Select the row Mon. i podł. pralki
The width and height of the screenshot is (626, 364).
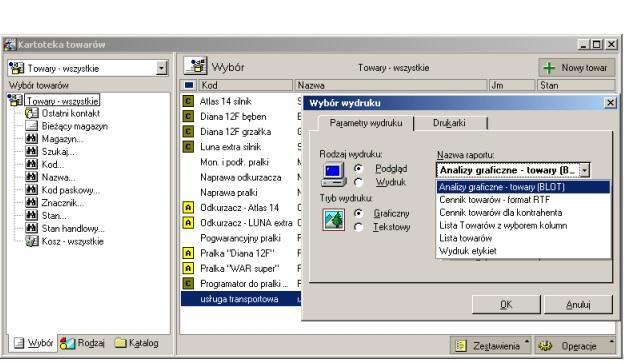(x=241, y=162)
